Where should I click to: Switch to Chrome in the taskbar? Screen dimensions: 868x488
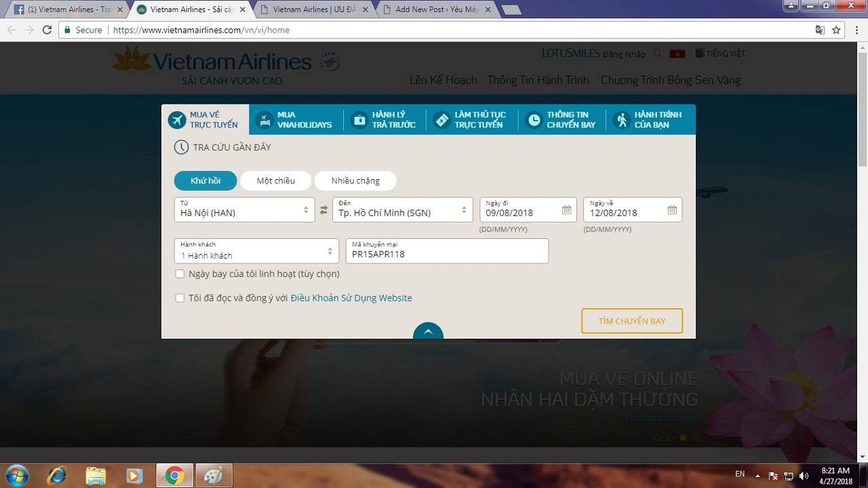coord(174,475)
